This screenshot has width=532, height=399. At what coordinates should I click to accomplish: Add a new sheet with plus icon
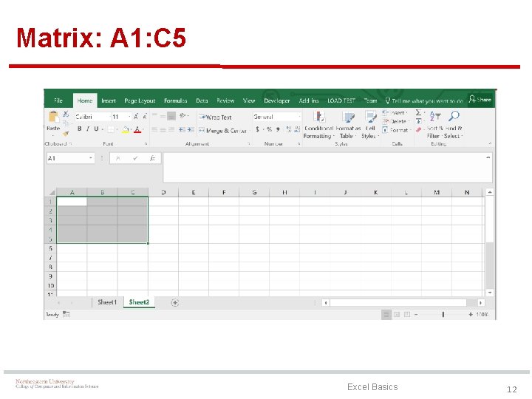[x=175, y=303]
